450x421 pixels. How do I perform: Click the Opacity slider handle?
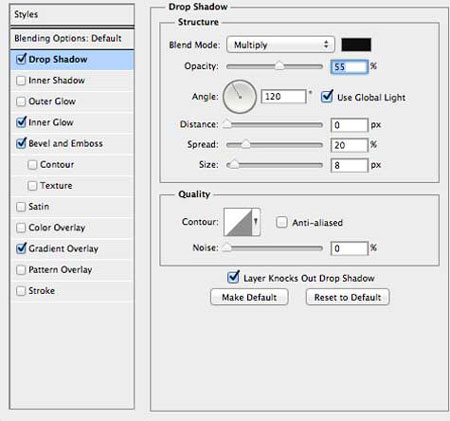pyautogui.click(x=279, y=66)
